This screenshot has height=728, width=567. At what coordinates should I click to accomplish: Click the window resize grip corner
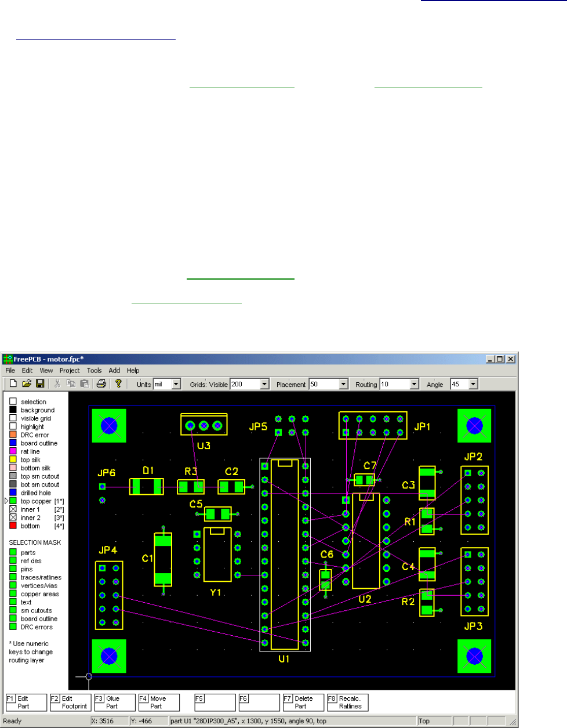513,722
